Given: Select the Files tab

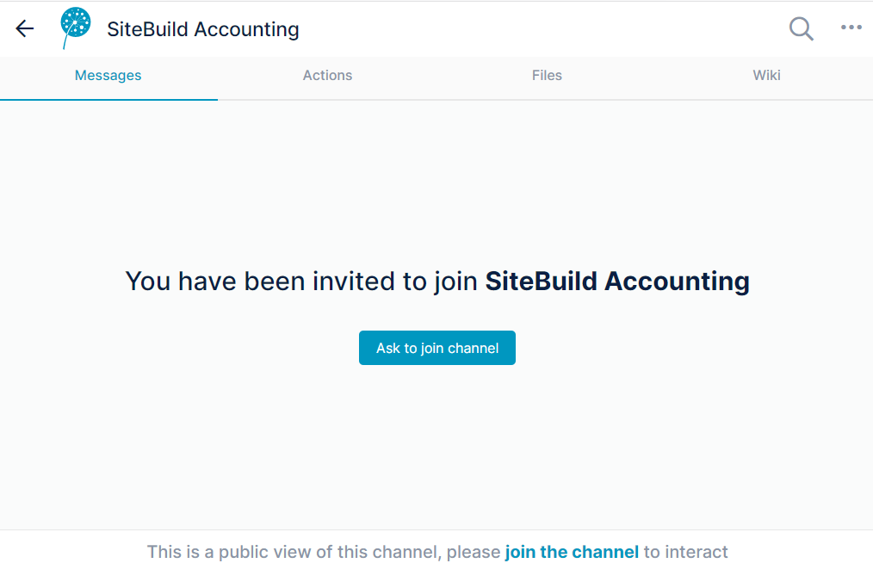Looking at the screenshot, I should click(547, 75).
